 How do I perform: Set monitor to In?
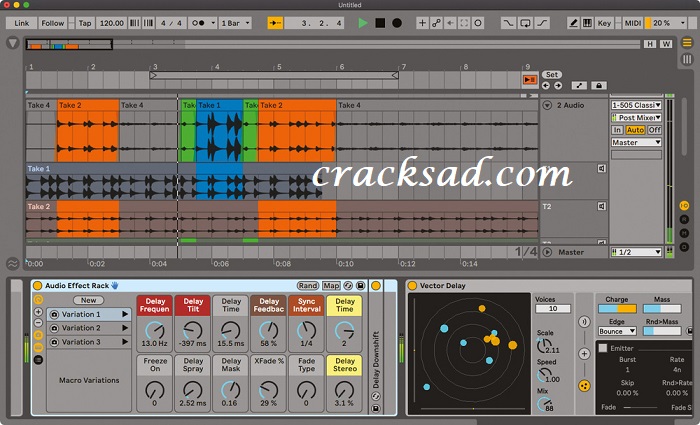[x=617, y=130]
